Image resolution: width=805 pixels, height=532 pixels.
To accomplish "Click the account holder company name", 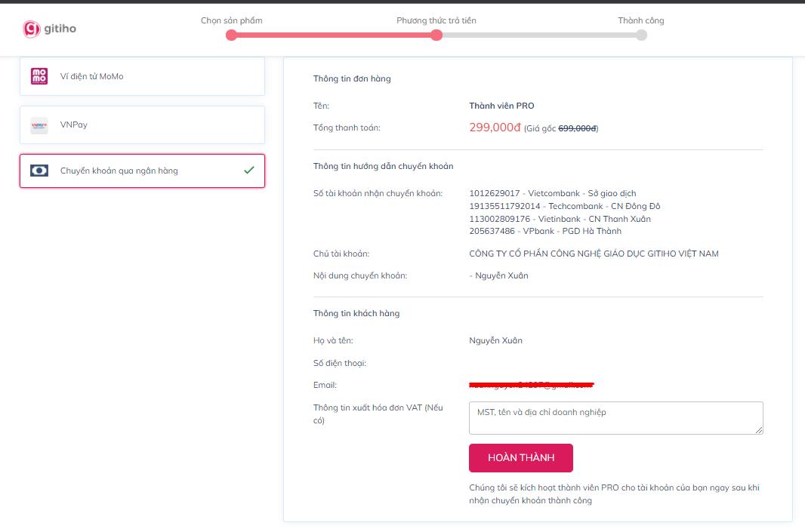I will tap(594, 254).
